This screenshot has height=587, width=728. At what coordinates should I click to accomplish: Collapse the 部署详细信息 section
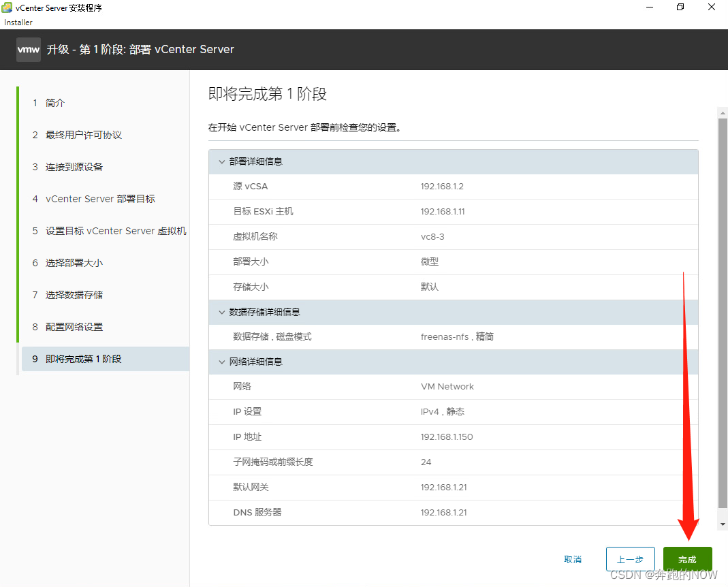pyautogui.click(x=222, y=161)
